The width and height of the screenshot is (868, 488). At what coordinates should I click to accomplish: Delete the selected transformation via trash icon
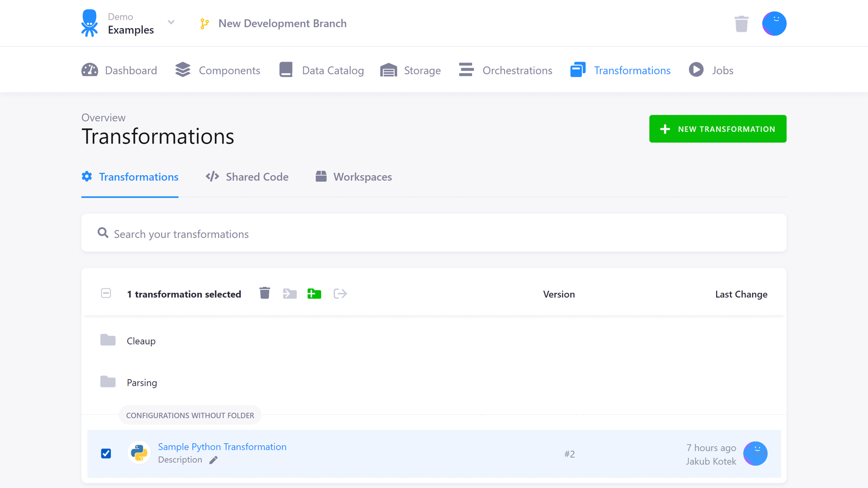264,293
